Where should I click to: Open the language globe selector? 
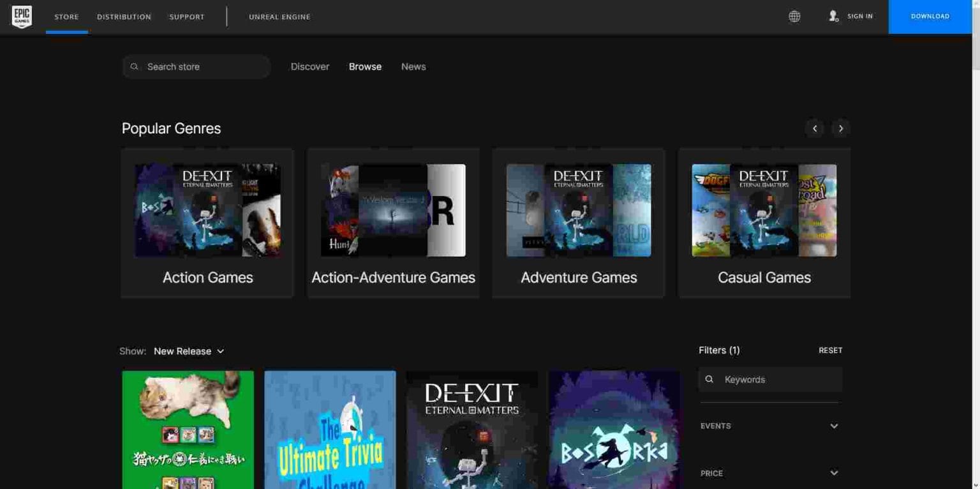pos(794,16)
